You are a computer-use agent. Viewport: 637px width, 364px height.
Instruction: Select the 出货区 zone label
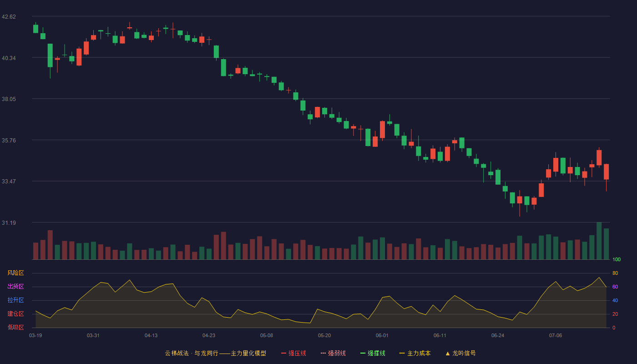(x=15, y=287)
